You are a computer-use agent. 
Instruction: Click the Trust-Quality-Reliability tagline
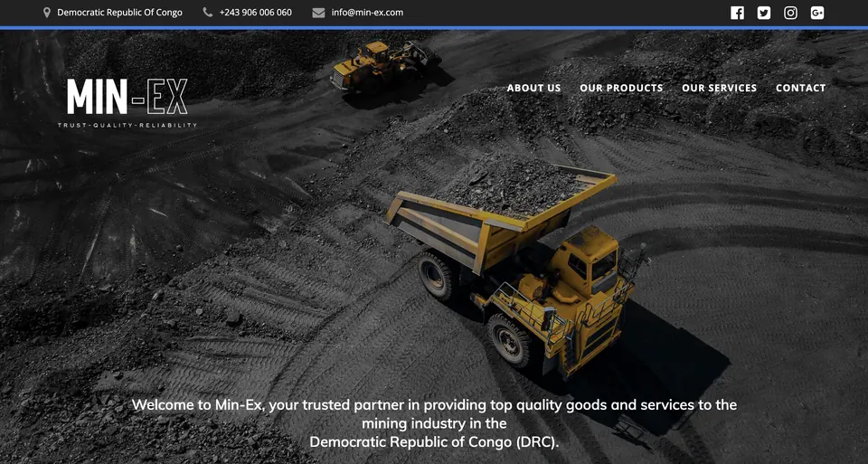click(x=127, y=125)
